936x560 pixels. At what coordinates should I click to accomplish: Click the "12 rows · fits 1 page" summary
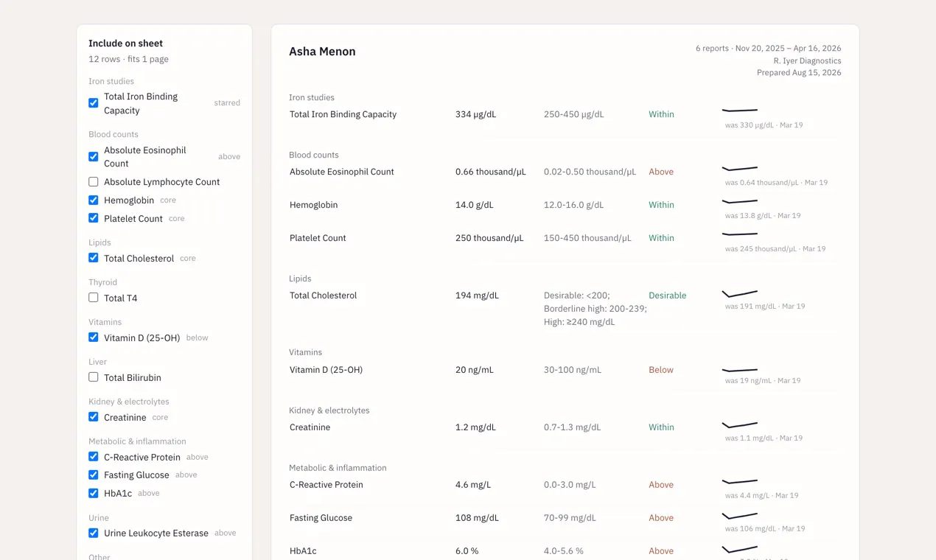pos(128,59)
